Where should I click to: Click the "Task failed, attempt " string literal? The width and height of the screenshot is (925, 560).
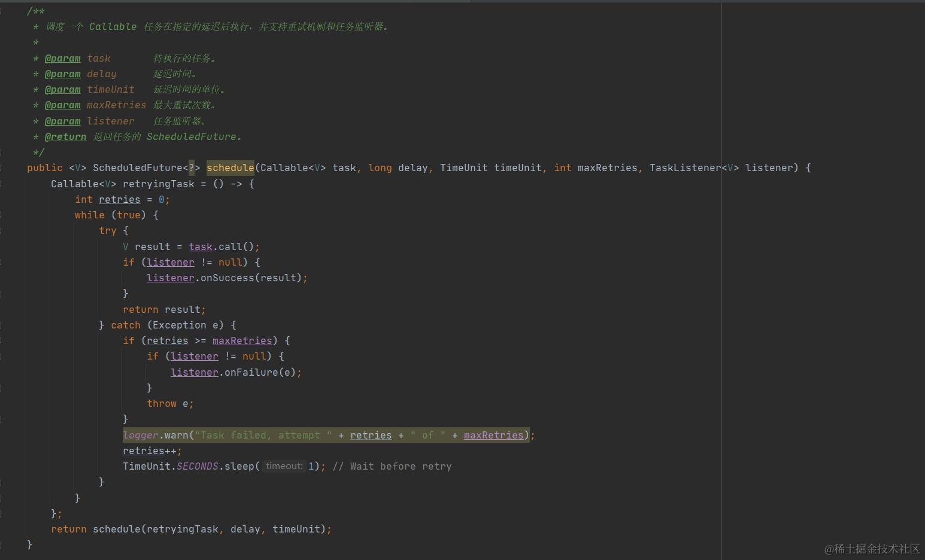coord(263,436)
